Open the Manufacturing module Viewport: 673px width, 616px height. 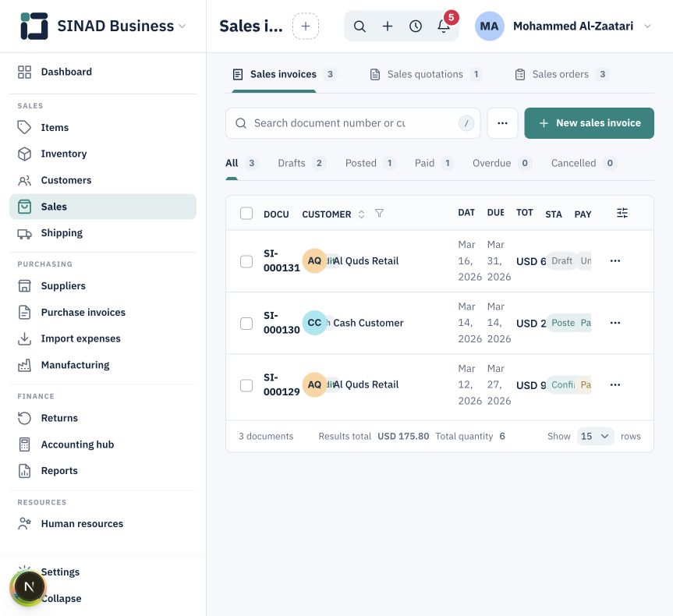tap(103, 365)
